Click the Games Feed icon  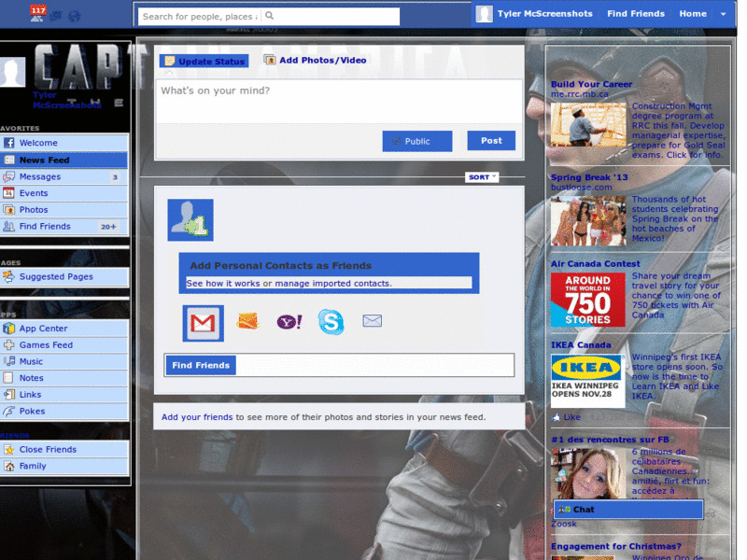pos(8,344)
